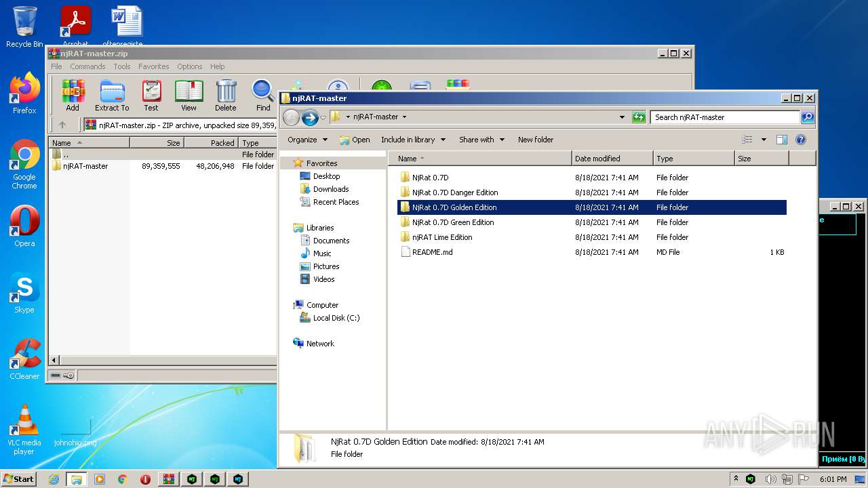Click the WinRAR horizontal scrollbar left arrow
The image size is (868, 488).
coord(55,360)
